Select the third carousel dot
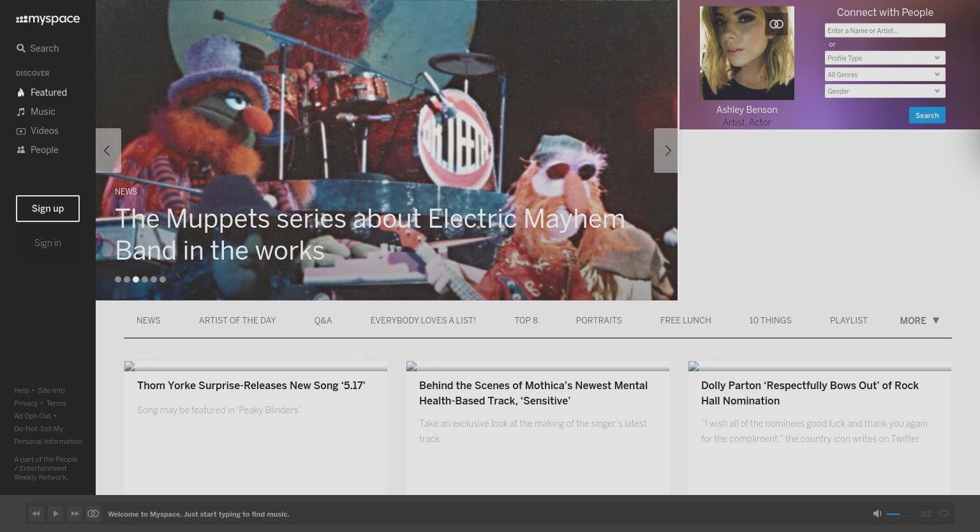Image resolution: width=980 pixels, height=532 pixels. (136, 279)
